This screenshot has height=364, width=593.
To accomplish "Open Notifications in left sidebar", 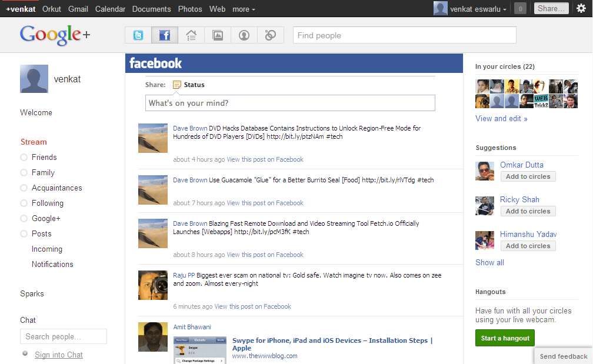I will [52, 264].
